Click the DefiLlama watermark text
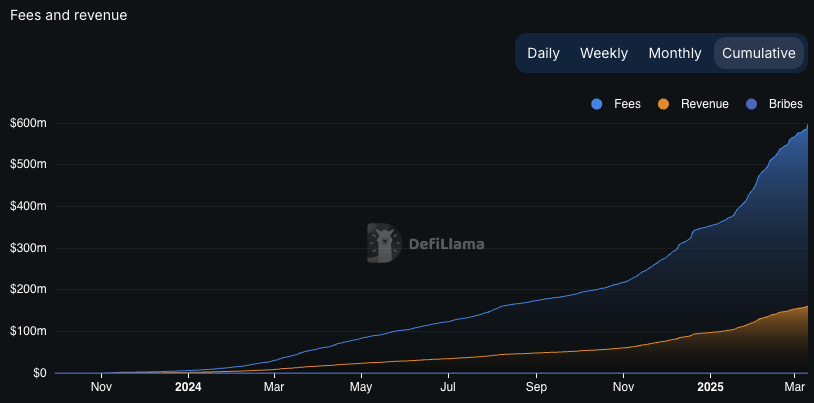This screenshot has width=814, height=403. (447, 243)
